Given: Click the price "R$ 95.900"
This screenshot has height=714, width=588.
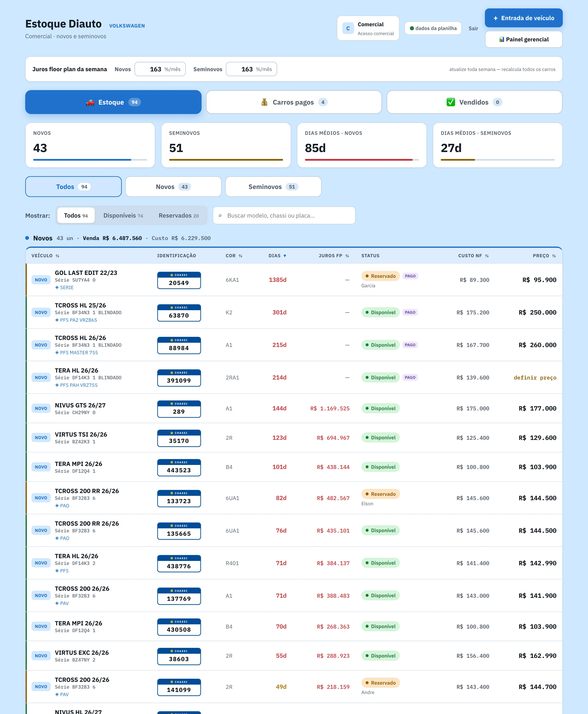Looking at the screenshot, I should click(x=539, y=280).
